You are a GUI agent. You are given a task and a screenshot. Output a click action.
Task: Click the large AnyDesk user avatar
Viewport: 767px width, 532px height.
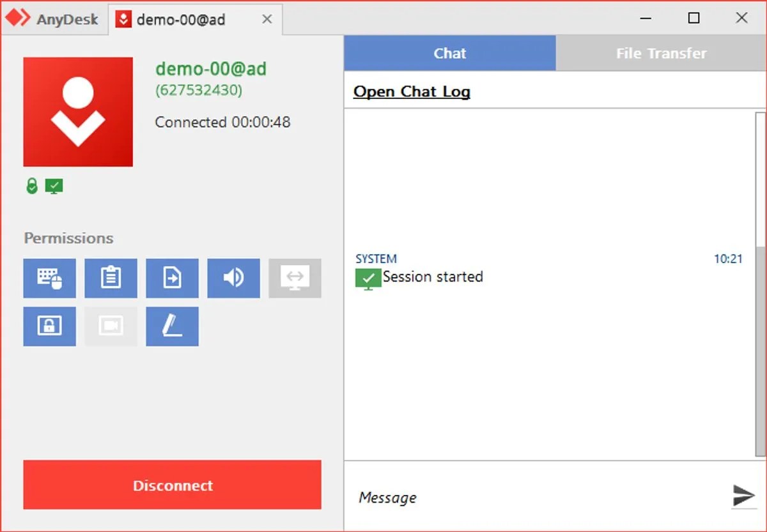coord(78,112)
